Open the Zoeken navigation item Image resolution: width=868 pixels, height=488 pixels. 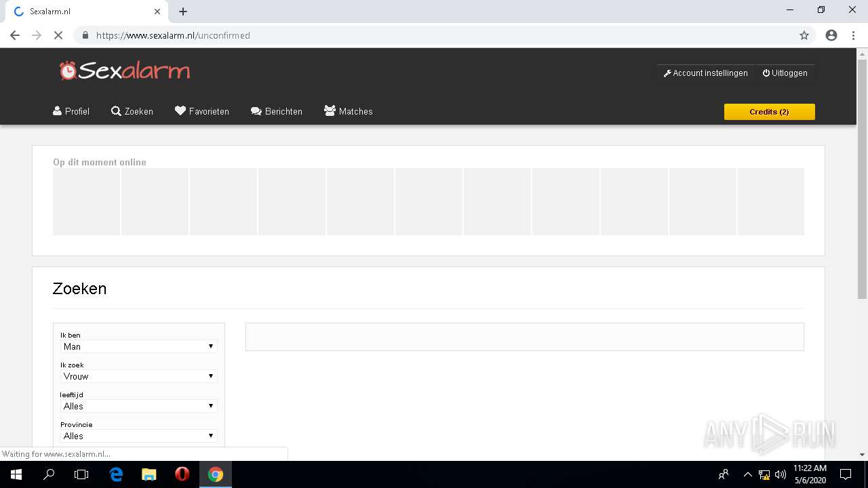(132, 111)
